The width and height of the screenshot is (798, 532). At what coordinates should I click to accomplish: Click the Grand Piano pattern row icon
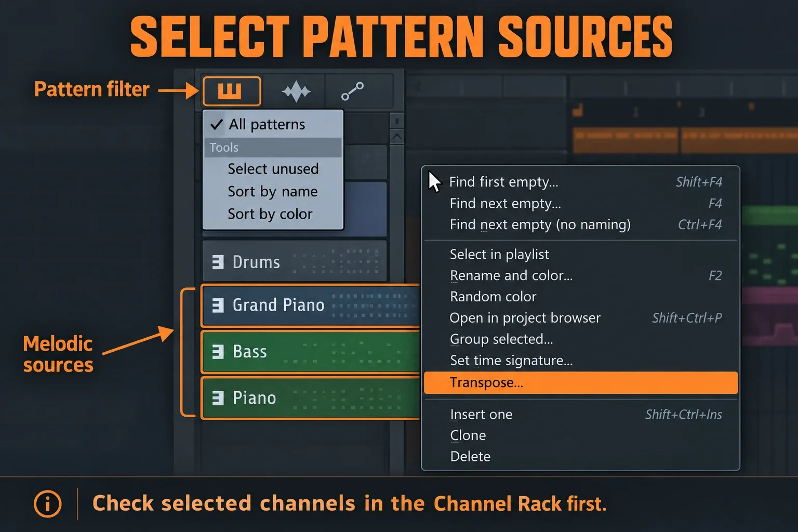[218, 305]
